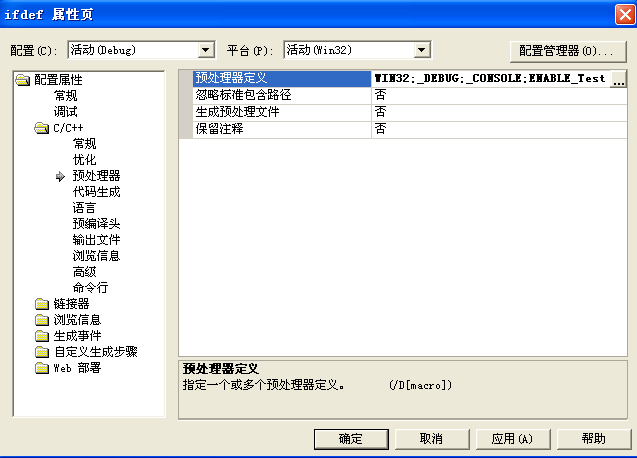Click the 链接器 folder icon
Screen dimensions: 637x458
coord(41,304)
